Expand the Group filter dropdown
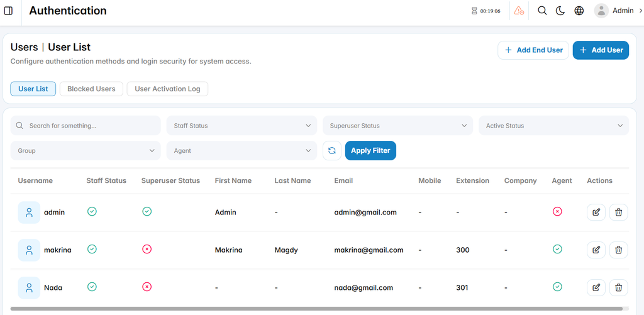The width and height of the screenshot is (644, 315). tap(86, 151)
